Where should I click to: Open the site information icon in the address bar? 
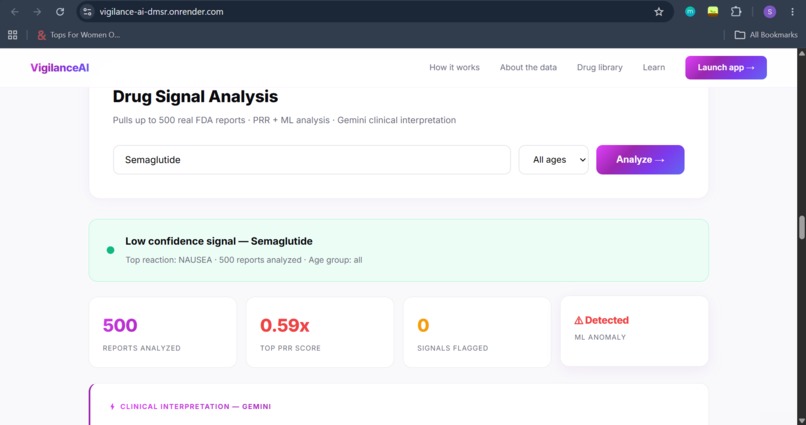87,12
